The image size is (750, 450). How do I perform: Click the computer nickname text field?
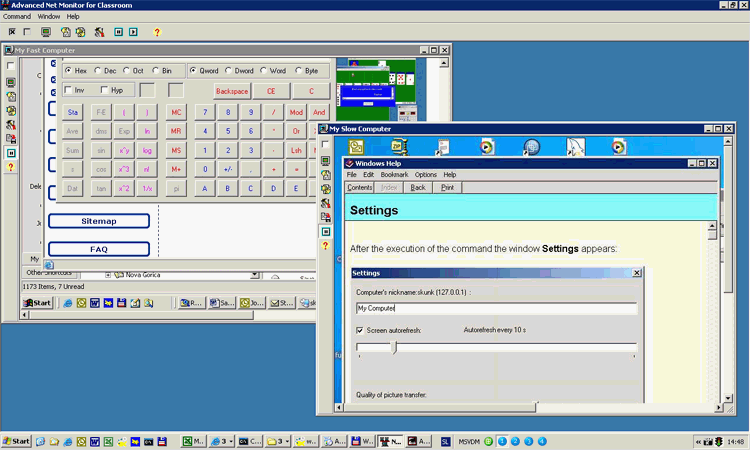[x=495, y=308]
